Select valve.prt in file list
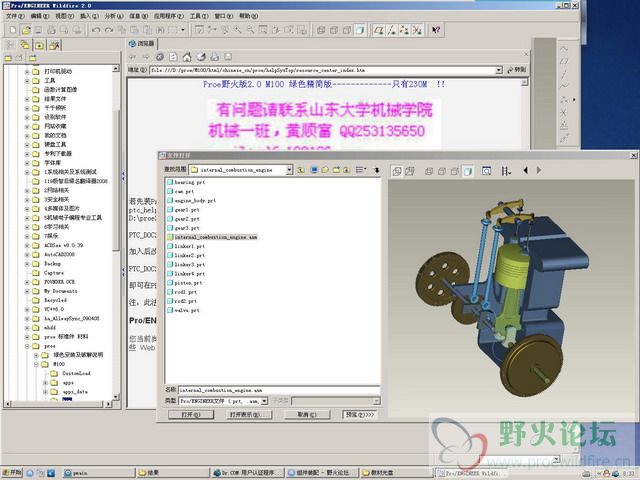 click(183, 310)
